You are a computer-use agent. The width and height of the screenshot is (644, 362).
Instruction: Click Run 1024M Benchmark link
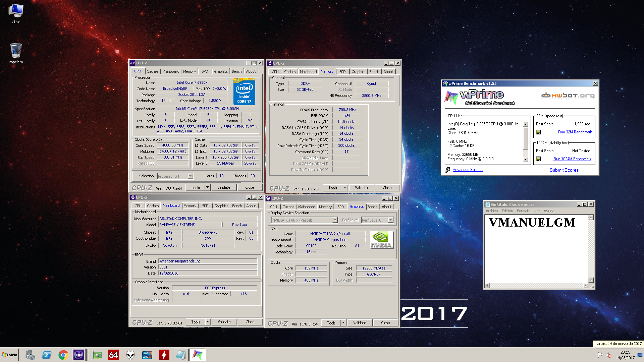pos(572,159)
